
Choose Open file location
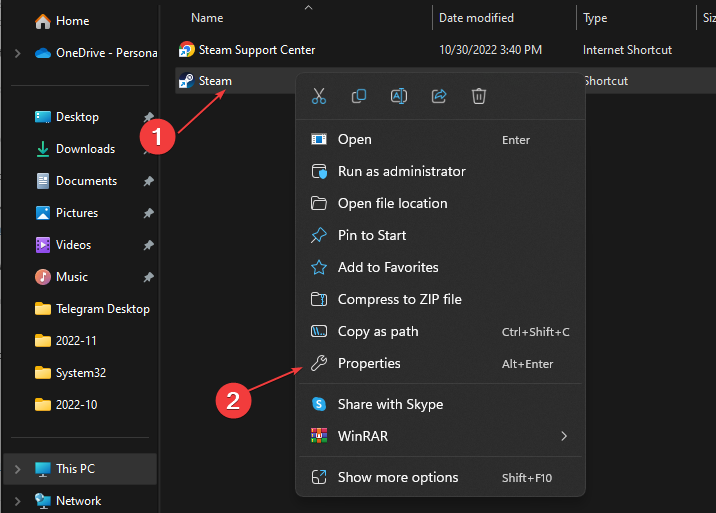click(441, 203)
